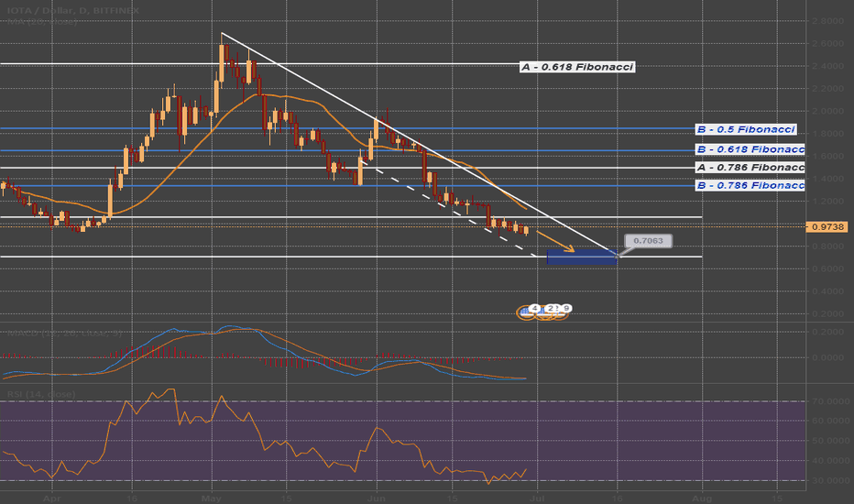Click the 'Jul' date on the time axis
The height and width of the screenshot is (504, 854).
pyautogui.click(x=538, y=498)
